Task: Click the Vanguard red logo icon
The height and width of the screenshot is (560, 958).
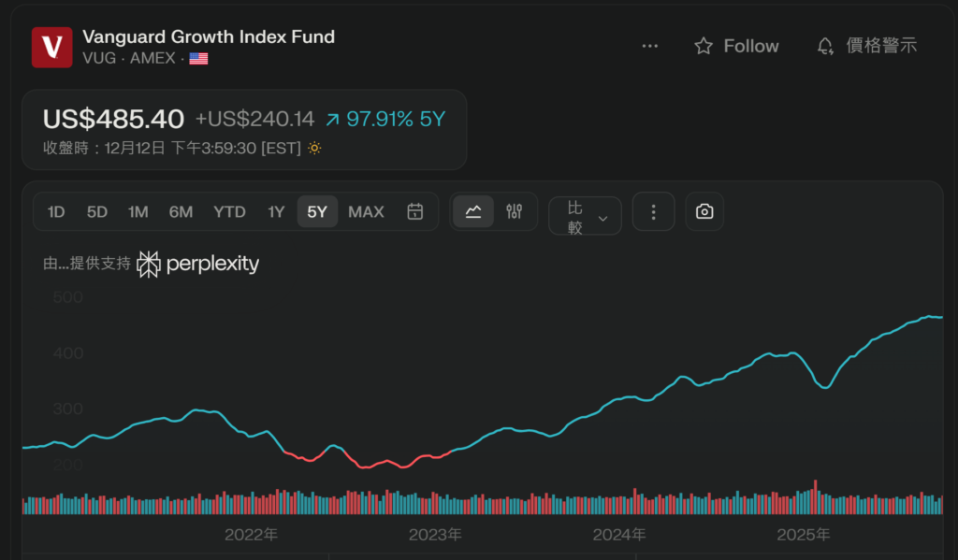Action: point(52,48)
